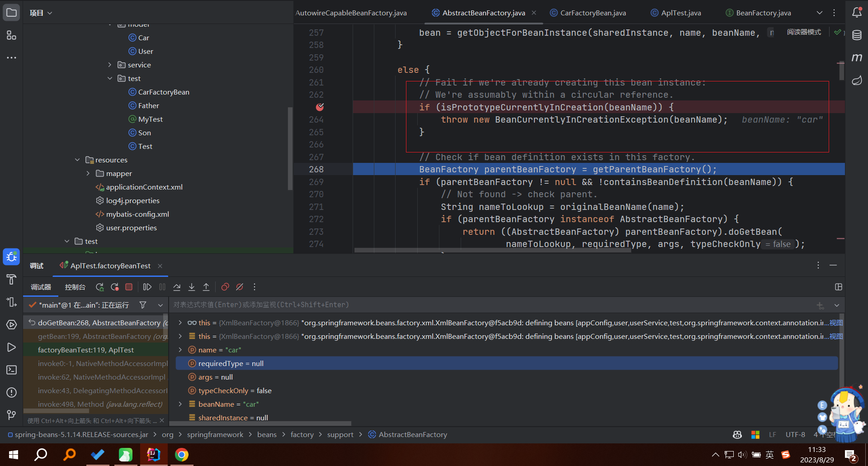Click the Step Over button
868x466 pixels.
click(177, 287)
